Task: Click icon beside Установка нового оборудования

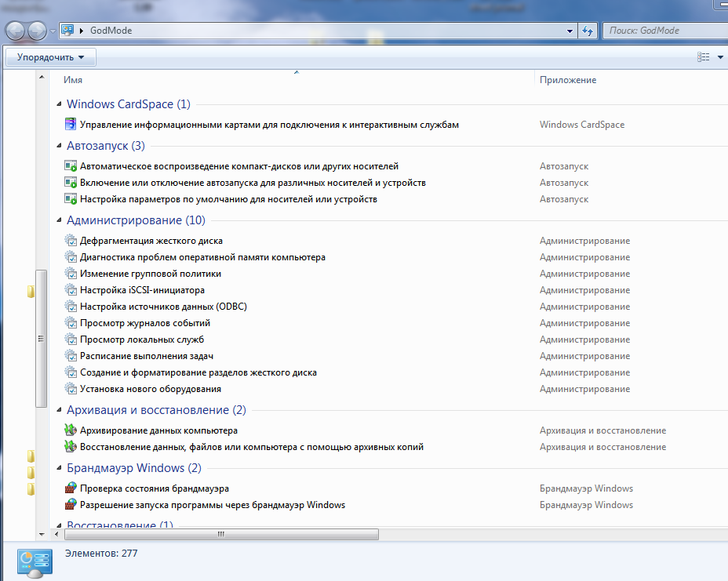Action: [x=70, y=389]
